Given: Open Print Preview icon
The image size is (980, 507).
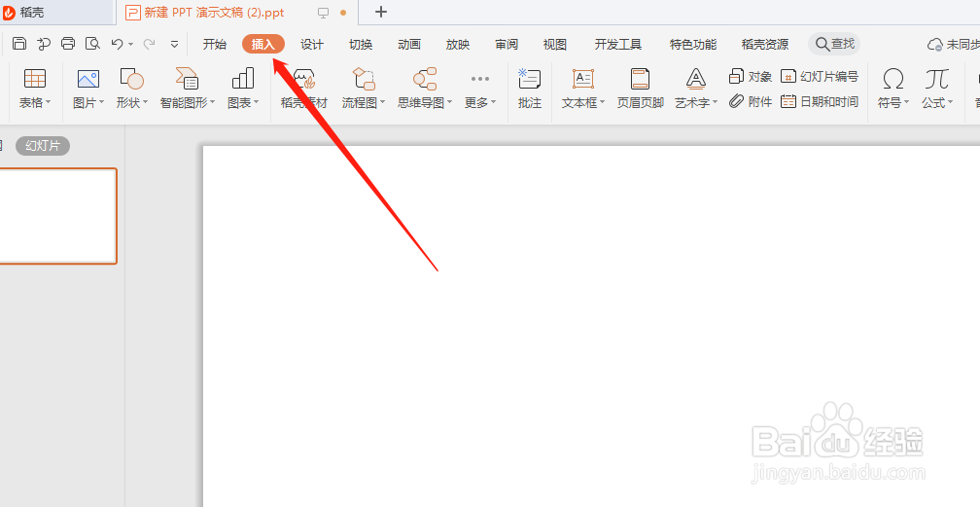Looking at the screenshot, I should pos(92,44).
